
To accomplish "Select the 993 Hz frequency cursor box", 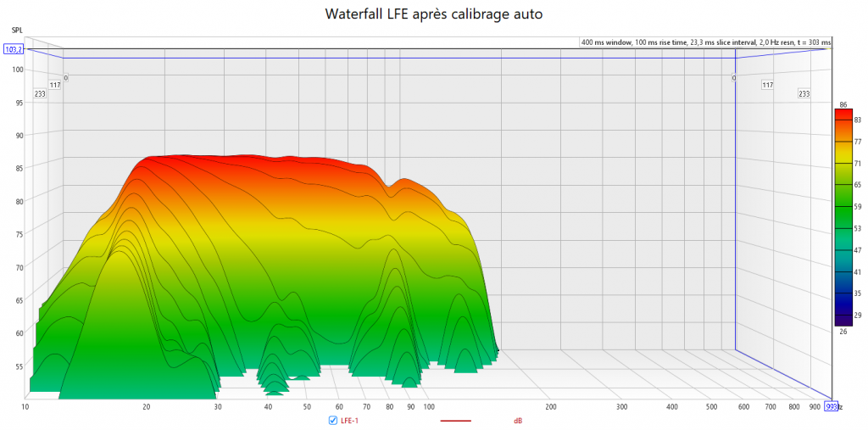I will click(x=831, y=407).
